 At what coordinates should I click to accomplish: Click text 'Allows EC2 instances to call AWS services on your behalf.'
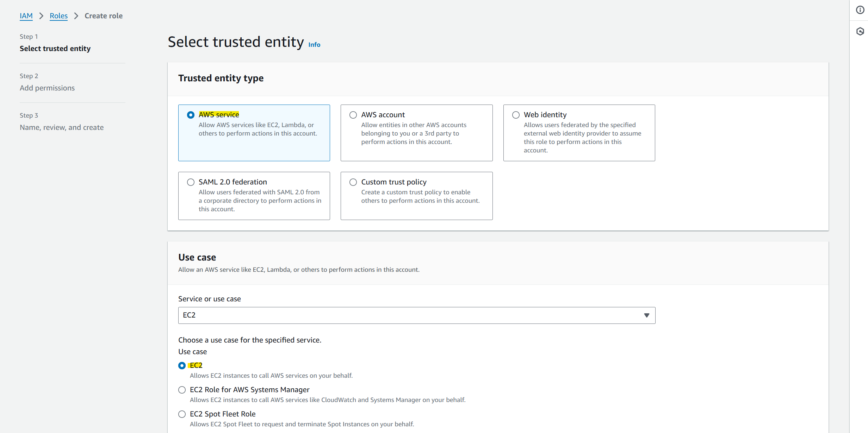coord(271,376)
